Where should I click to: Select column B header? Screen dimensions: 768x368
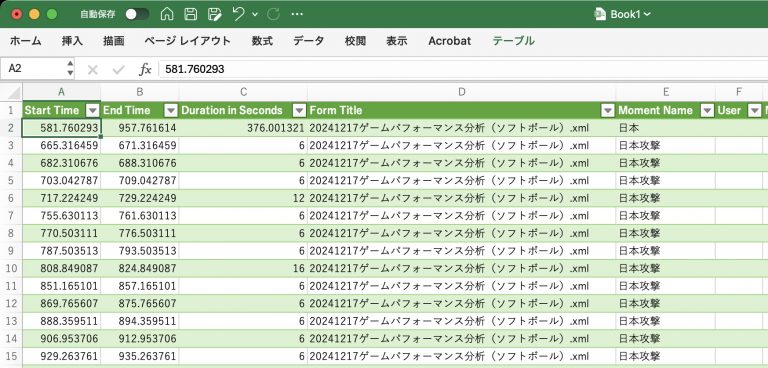coord(140,92)
